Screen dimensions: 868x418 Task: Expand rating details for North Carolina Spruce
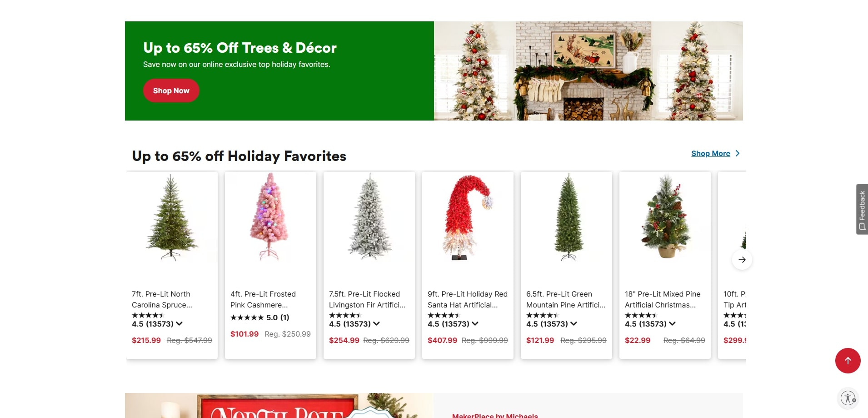click(180, 324)
